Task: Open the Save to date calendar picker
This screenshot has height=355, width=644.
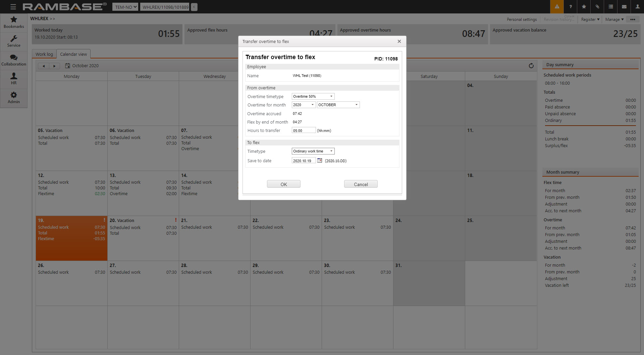Action: 320,161
